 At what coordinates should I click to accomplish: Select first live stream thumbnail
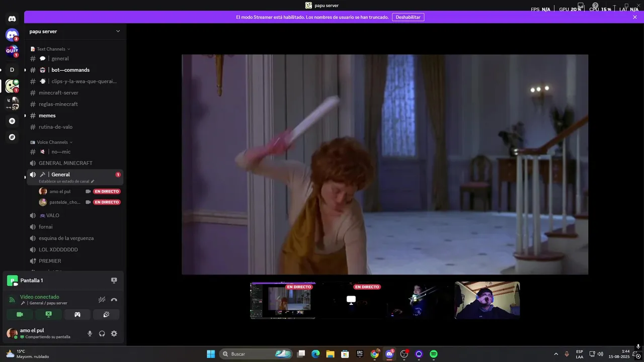tap(283, 300)
